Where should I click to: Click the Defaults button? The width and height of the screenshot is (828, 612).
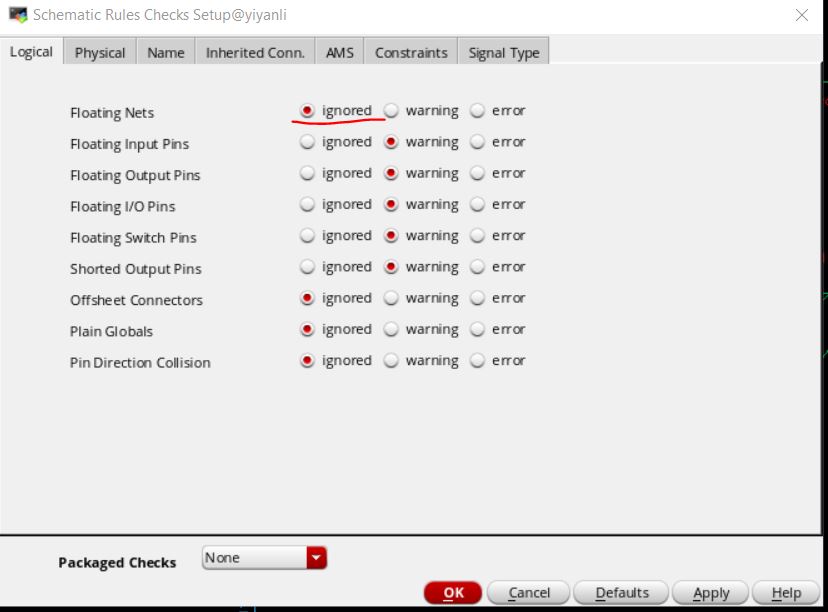tap(621, 593)
